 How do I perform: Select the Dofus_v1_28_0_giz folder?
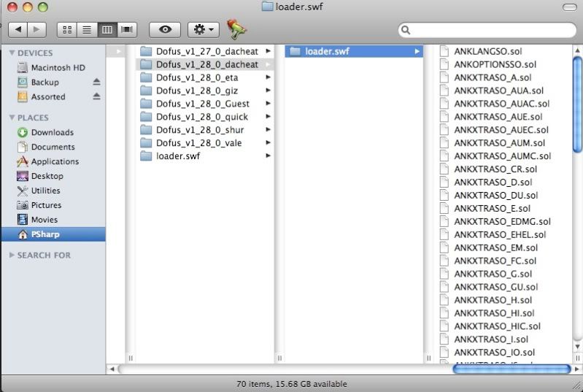pyautogui.click(x=205, y=91)
